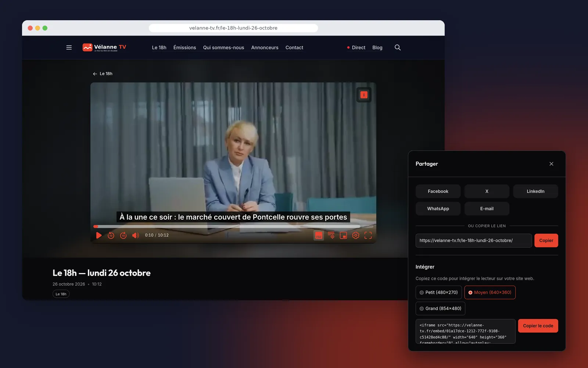Share via WhatsApp
588x368 pixels.
438,209
